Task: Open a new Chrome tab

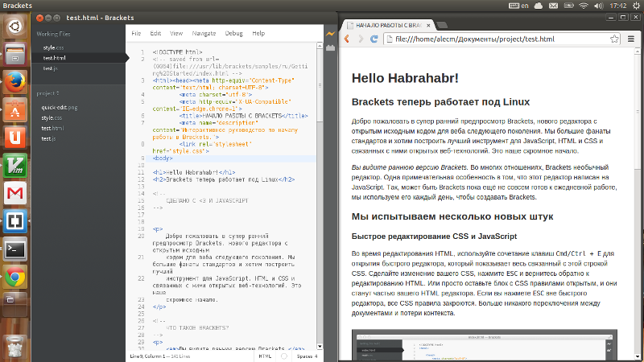Action: [x=441, y=26]
